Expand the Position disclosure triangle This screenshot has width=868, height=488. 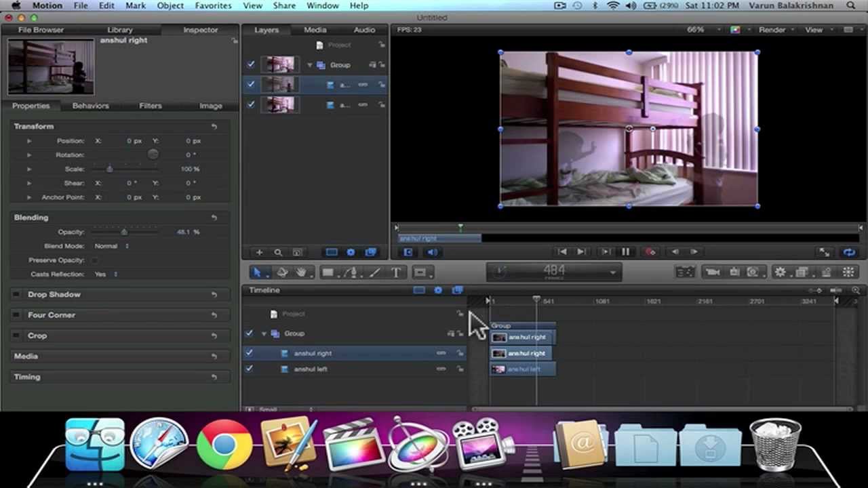[28, 141]
